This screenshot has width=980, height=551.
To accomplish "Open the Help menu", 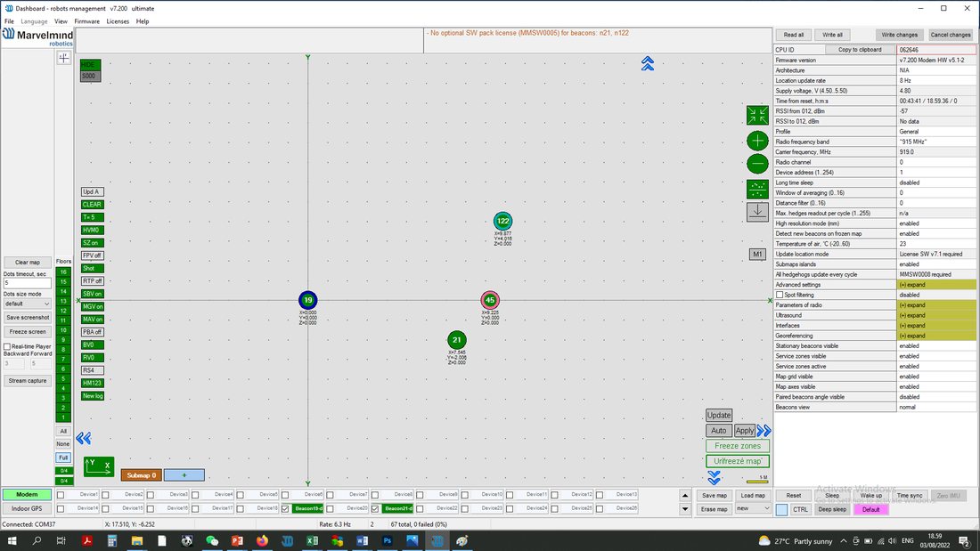I will [x=143, y=21].
